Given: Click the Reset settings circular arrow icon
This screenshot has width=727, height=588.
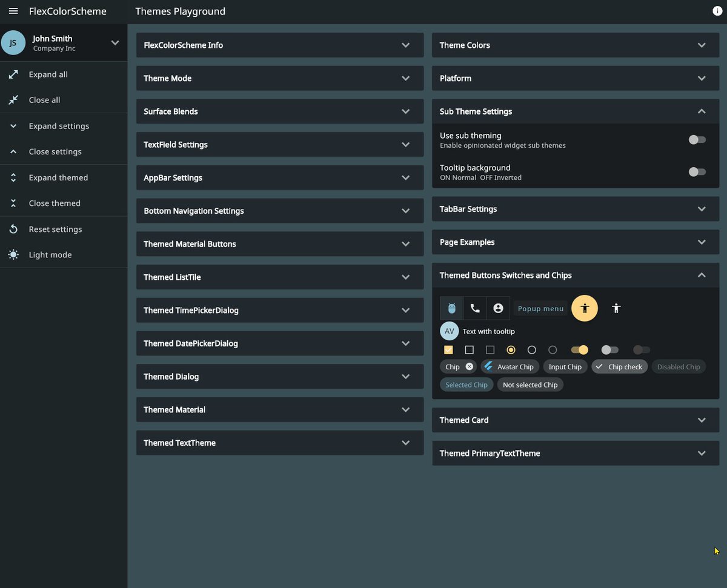Looking at the screenshot, I should 13,229.
